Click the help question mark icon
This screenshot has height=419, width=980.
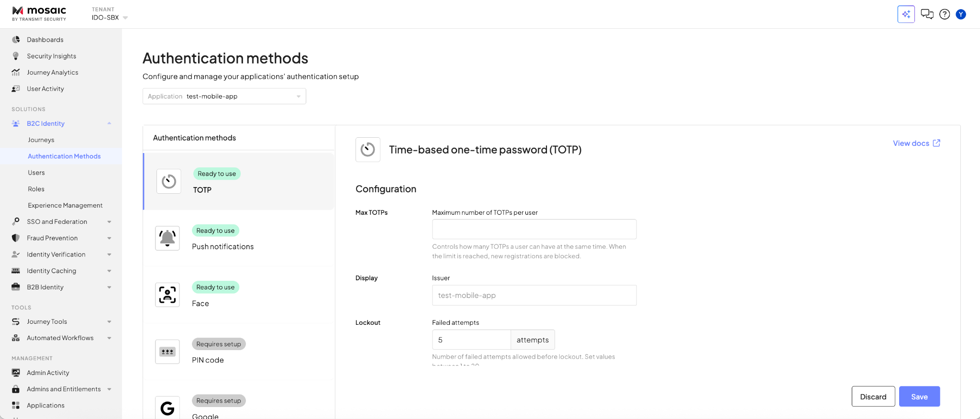(x=945, y=14)
